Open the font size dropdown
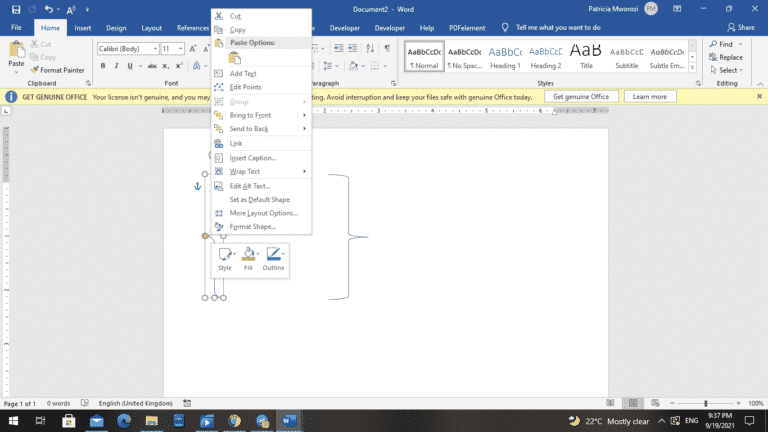Image resolution: width=768 pixels, height=432 pixels. pos(181,48)
